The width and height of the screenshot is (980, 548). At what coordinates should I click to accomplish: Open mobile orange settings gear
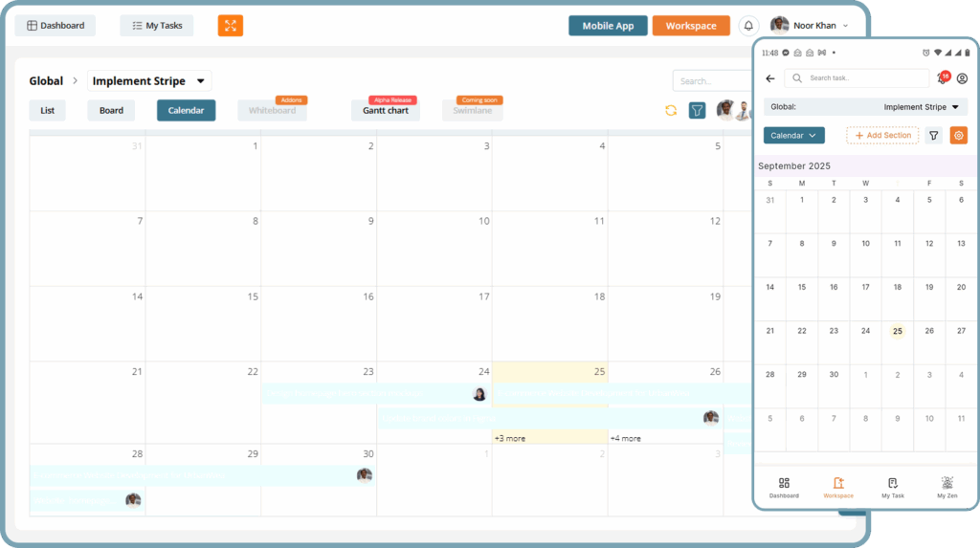(x=958, y=136)
